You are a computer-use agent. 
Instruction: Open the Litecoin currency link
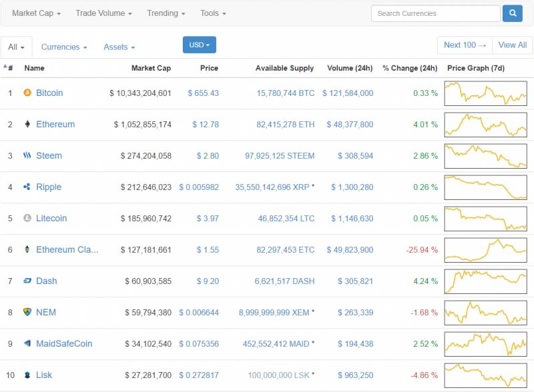pyautogui.click(x=51, y=218)
